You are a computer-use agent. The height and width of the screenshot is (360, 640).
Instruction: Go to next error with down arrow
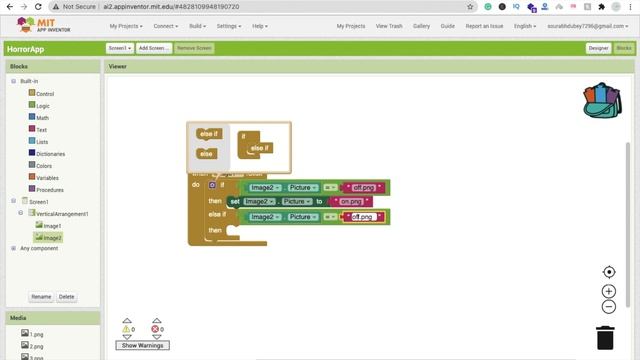pos(157,337)
